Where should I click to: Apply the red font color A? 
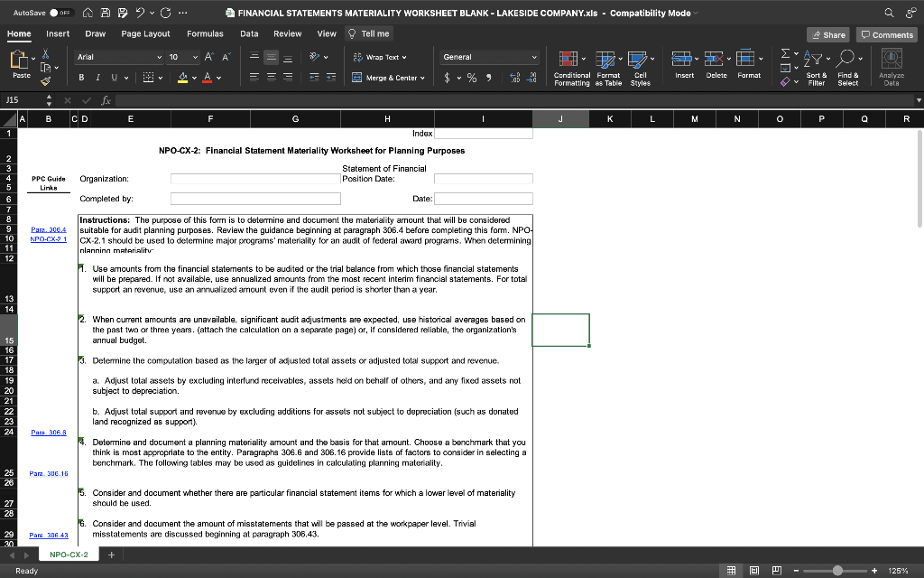207,78
